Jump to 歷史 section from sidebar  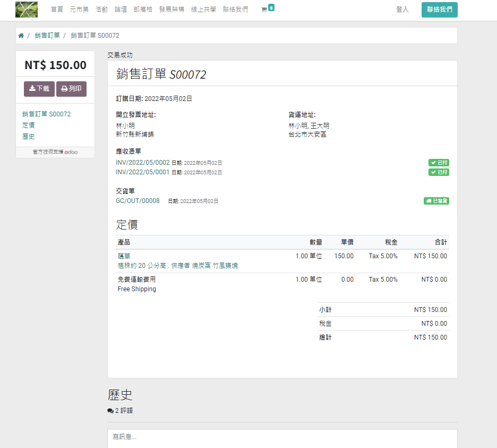(29, 137)
